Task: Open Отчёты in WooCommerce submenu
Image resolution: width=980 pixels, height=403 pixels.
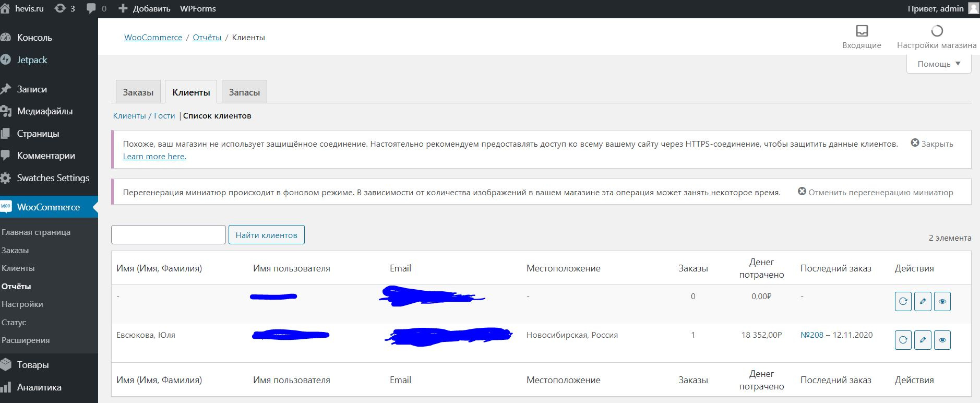Action: pos(16,287)
